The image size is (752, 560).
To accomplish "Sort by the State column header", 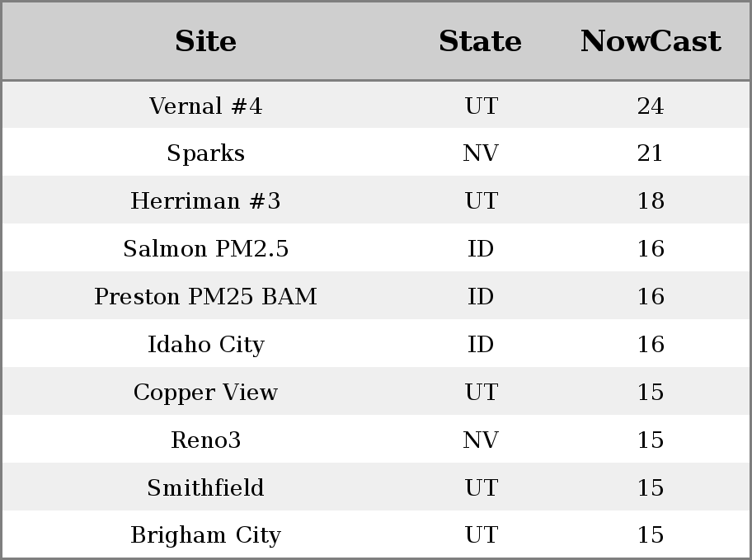I will (x=480, y=41).
